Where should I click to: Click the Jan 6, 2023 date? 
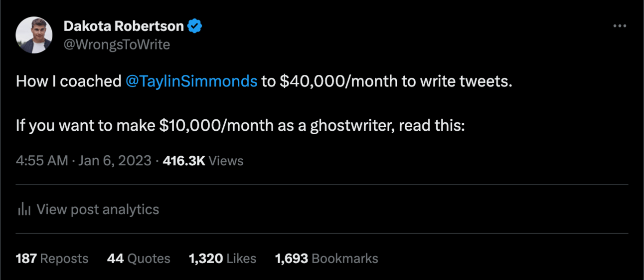115,161
